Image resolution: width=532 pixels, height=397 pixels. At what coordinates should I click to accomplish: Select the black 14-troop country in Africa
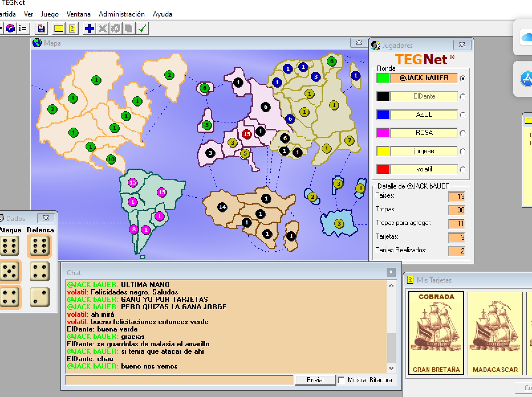coord(222,207)
